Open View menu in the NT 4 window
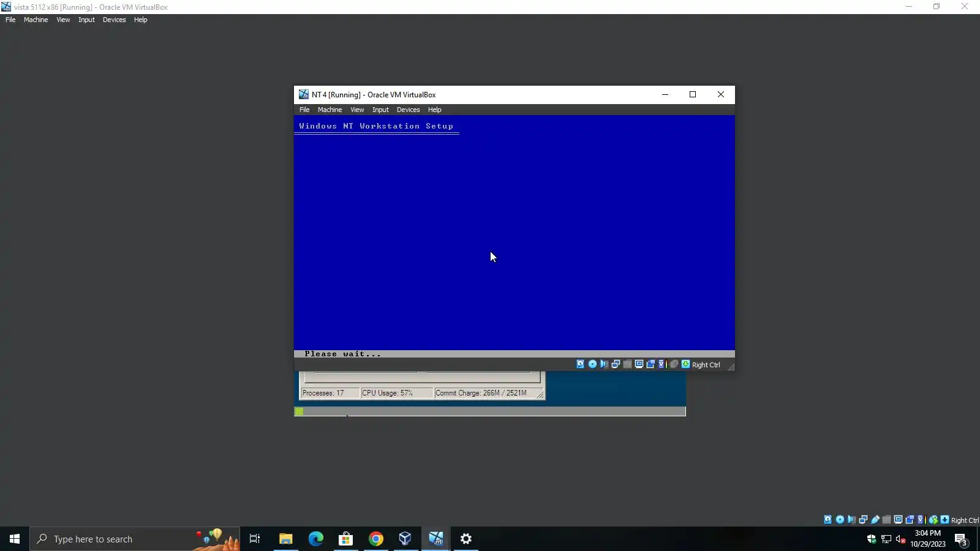Screen dimensions: 980x551 point(357,110)
